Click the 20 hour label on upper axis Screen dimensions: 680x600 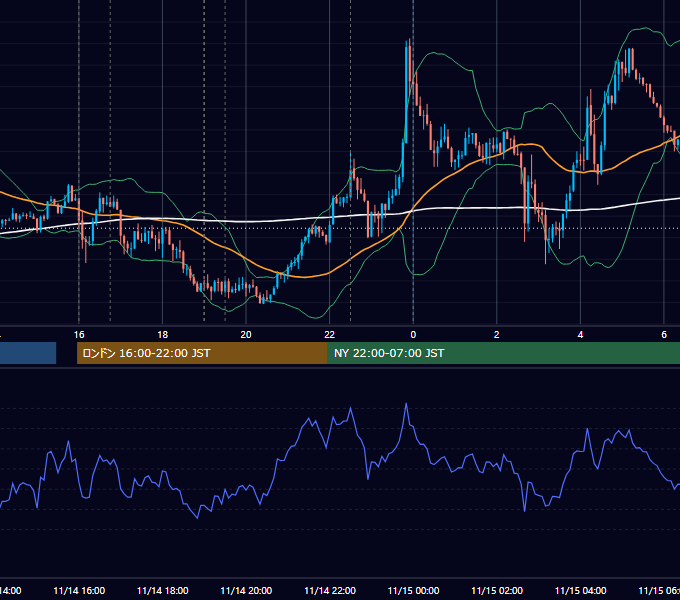coord(246,334)
